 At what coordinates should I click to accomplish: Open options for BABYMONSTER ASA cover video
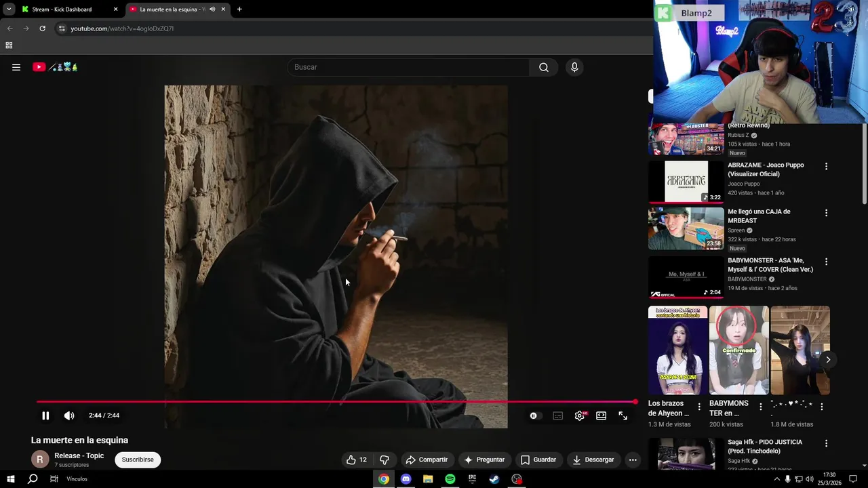tap(826, 262)
